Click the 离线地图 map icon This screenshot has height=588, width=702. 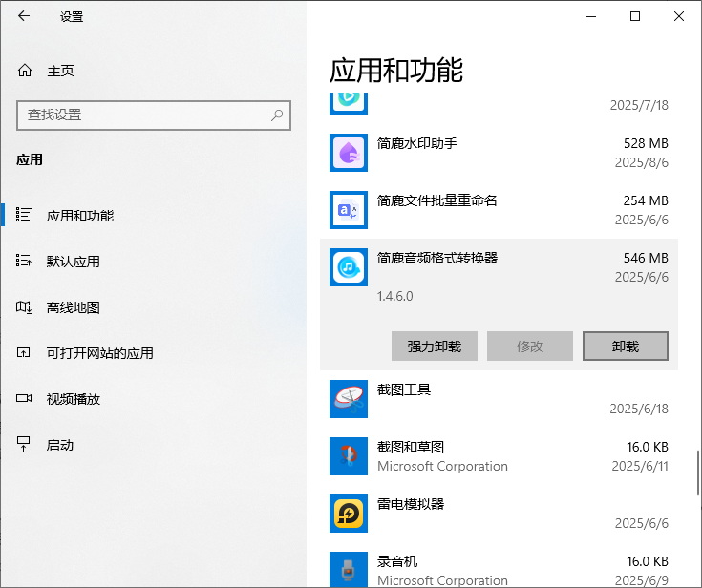(x=23, y=307)
